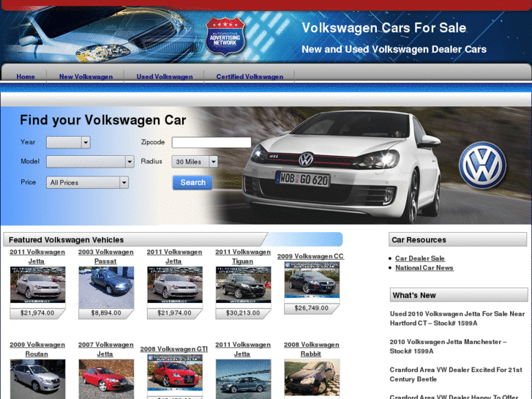The width and height of the screenshot is (532, 399).
Task: Open the 2008 Rabbit thumbnail image
Action: click(x=312, y=378)
